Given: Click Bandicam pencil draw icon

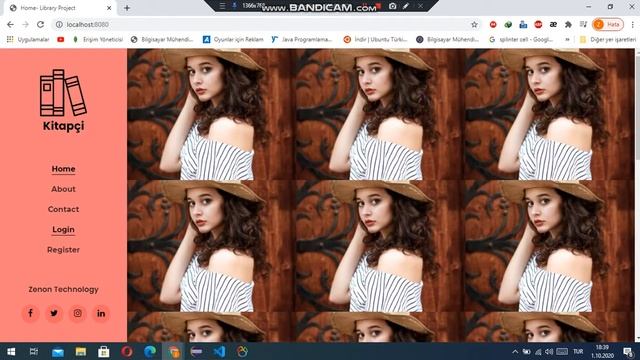Looking at the screenshot, I should [406, 6].
